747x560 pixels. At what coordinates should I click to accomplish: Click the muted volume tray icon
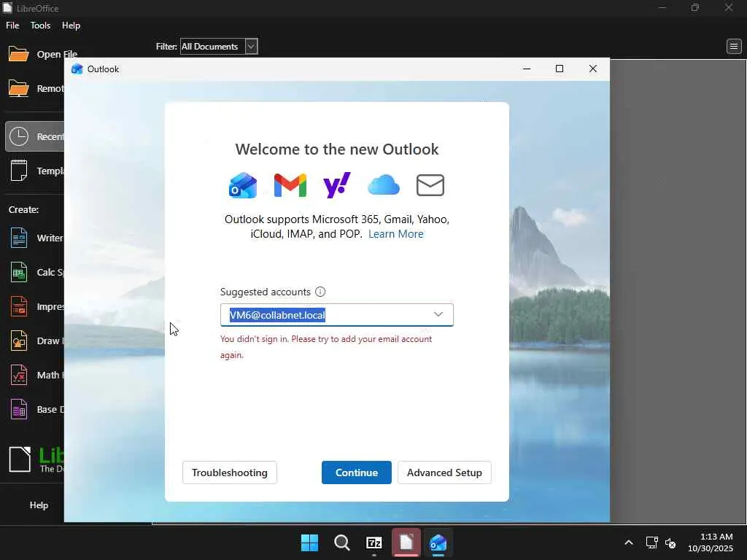[x=670, y=542]
